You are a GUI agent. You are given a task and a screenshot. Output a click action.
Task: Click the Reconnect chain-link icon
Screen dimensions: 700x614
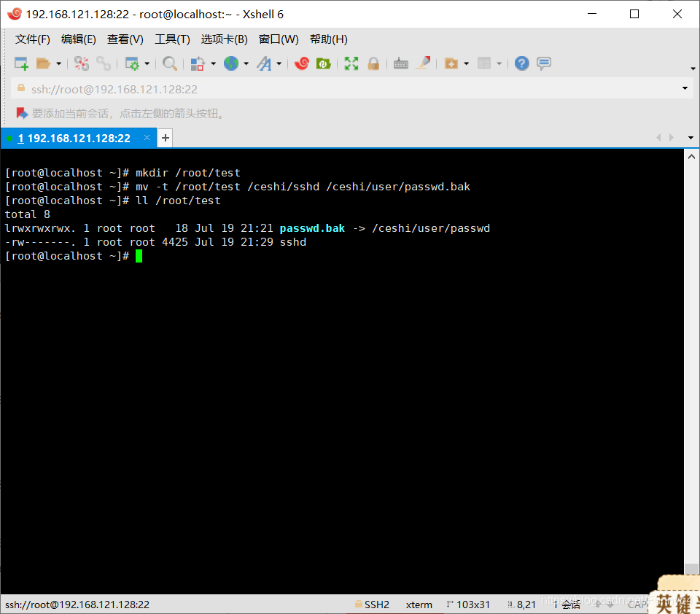[x=104, y=63]
